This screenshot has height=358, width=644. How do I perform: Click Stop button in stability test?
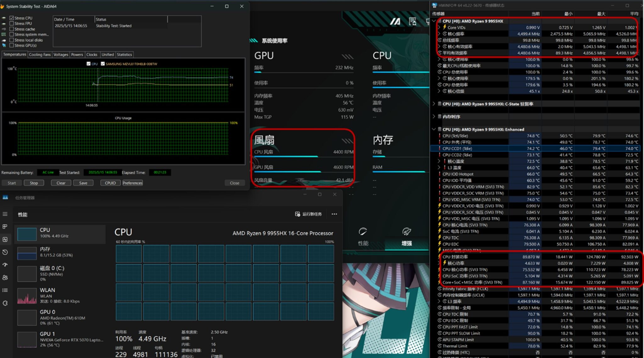34,183
